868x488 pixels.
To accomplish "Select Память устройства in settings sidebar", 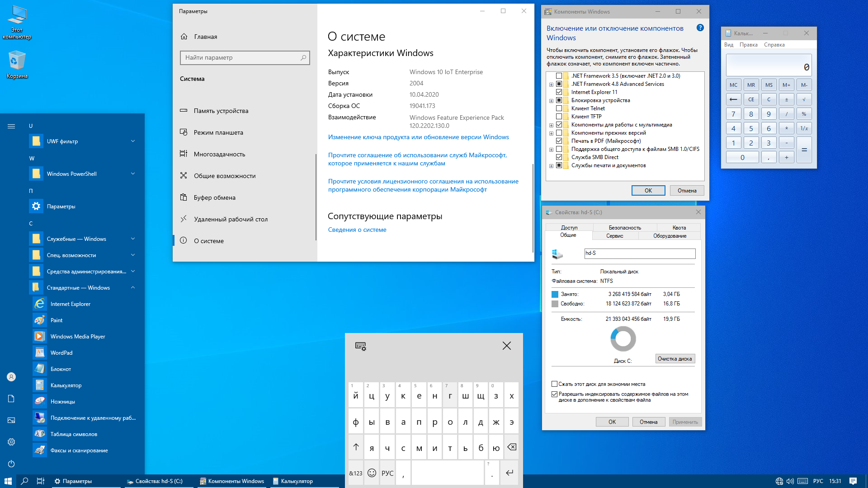I will (x=244, y=111).
